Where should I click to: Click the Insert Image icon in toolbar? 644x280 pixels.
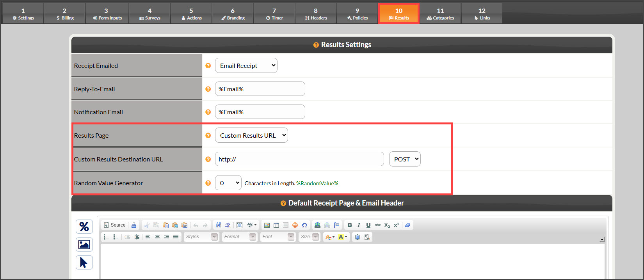267,225
